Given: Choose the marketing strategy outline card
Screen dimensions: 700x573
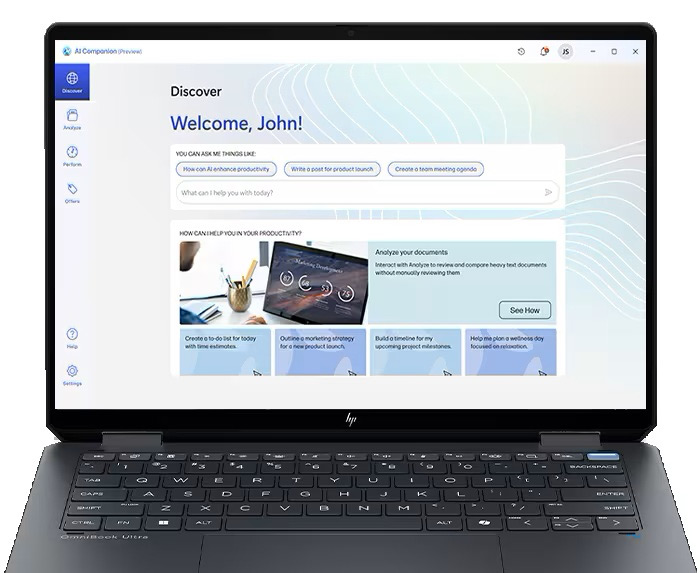Looking at the screenshot, I should pyautogui.click(x=321, y=352).
